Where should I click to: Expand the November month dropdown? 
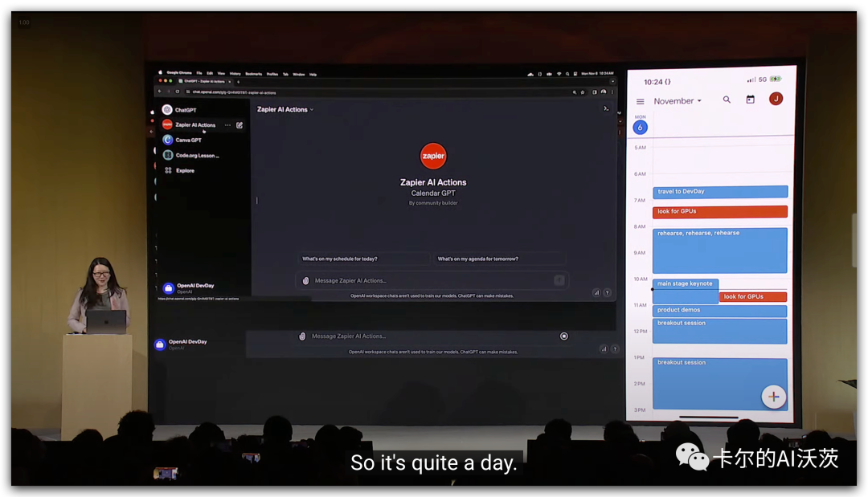(678, 101)
